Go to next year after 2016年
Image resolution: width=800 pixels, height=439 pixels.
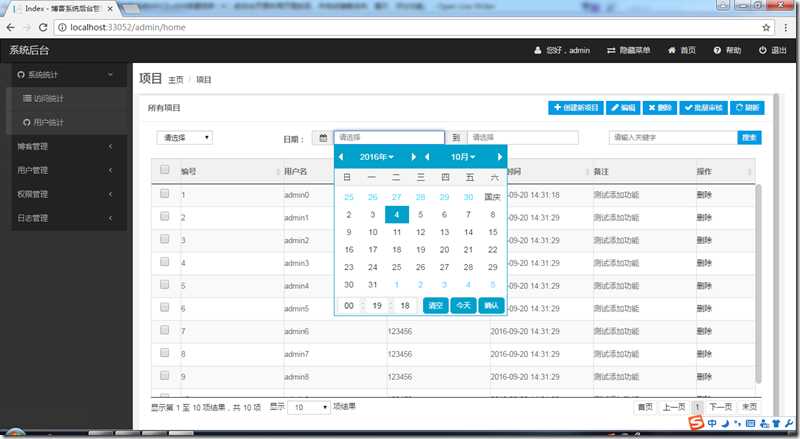[x=414, y=157]
